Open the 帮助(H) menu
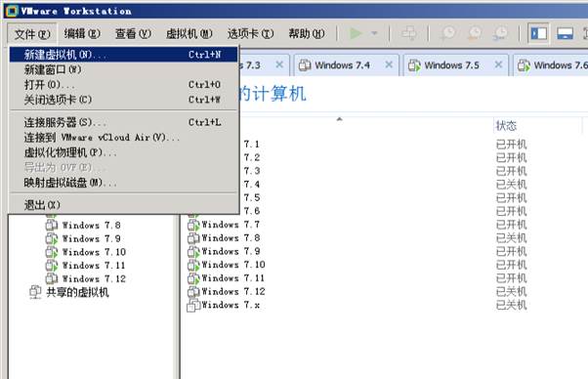Screen dimensions: 588x379 [x=307, y=34]
